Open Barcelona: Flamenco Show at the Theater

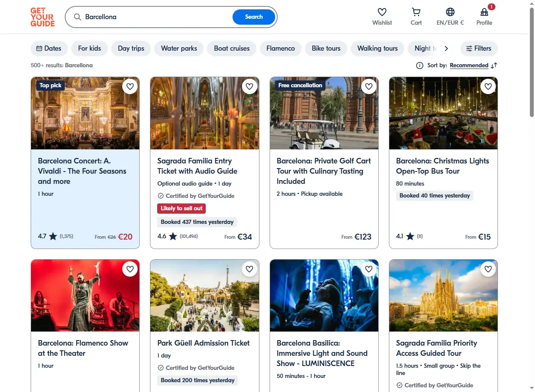point(83,348)
